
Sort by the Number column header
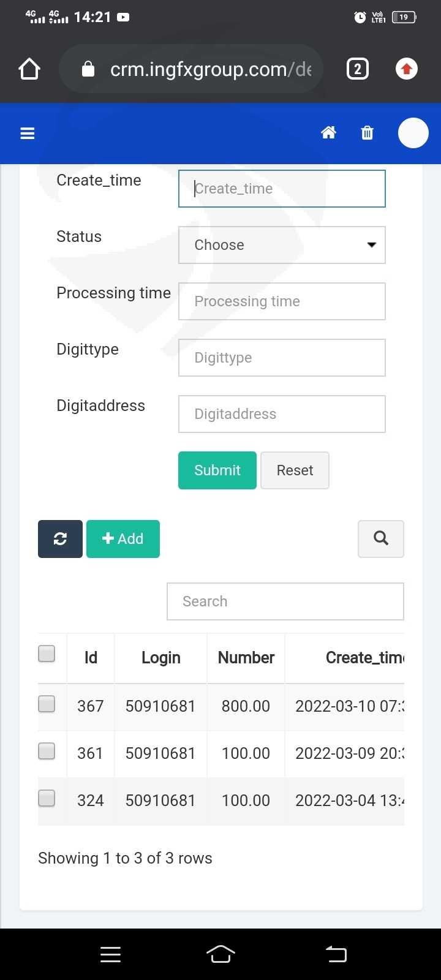(x=246, y=658)
